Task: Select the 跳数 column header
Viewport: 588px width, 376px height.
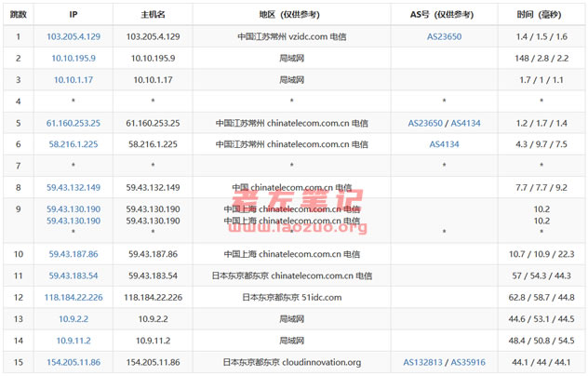Action: [19, 15]
